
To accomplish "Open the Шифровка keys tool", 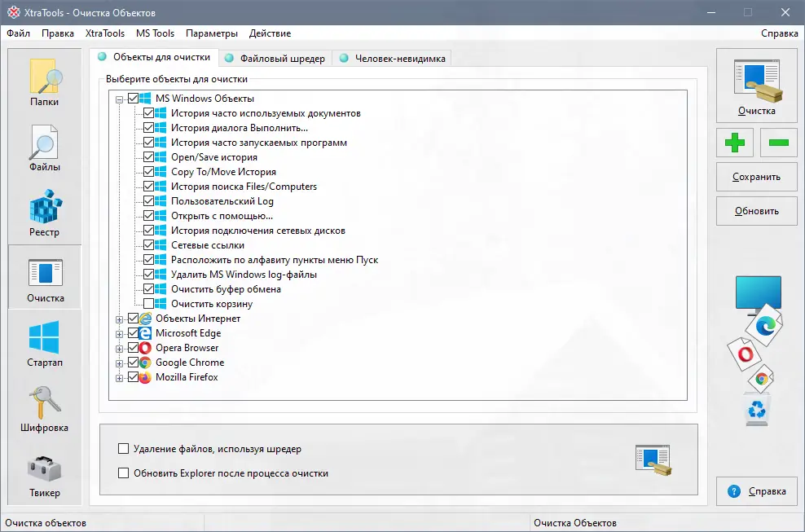I will point(45,408).
